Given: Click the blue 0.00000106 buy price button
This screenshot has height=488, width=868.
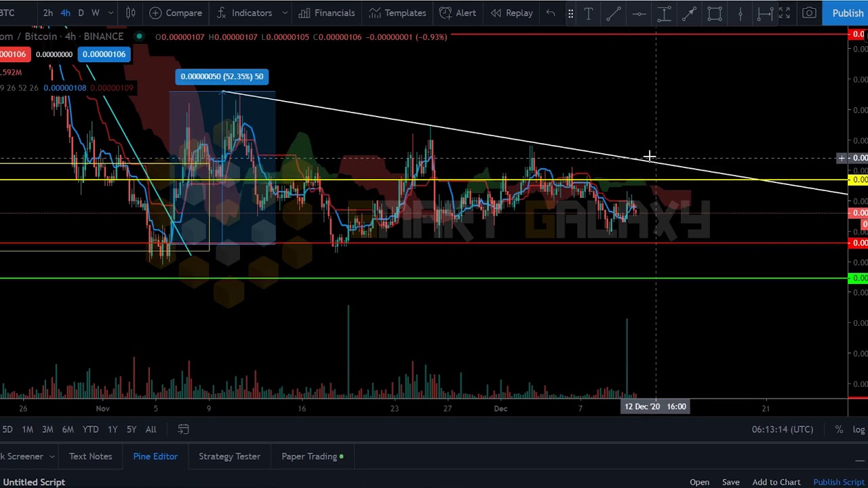Looking at the screenshot, I should 104,54.
